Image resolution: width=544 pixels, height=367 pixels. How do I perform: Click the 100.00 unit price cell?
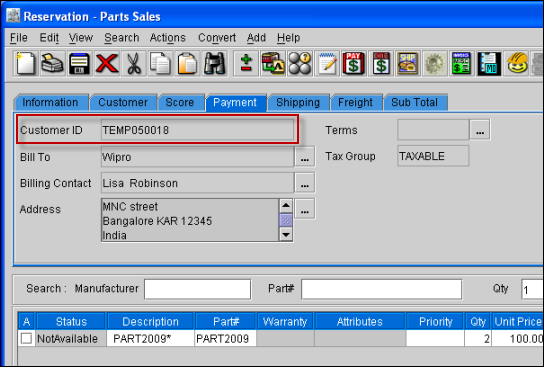pyautogui.click(x=518, y=339)
